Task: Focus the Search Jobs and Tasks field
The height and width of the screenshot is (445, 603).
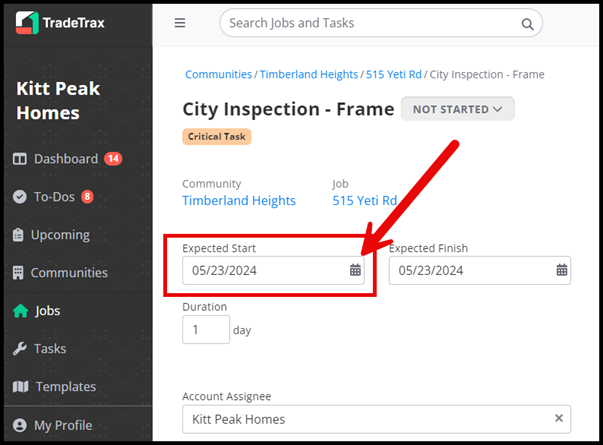Action: [381, 23]
